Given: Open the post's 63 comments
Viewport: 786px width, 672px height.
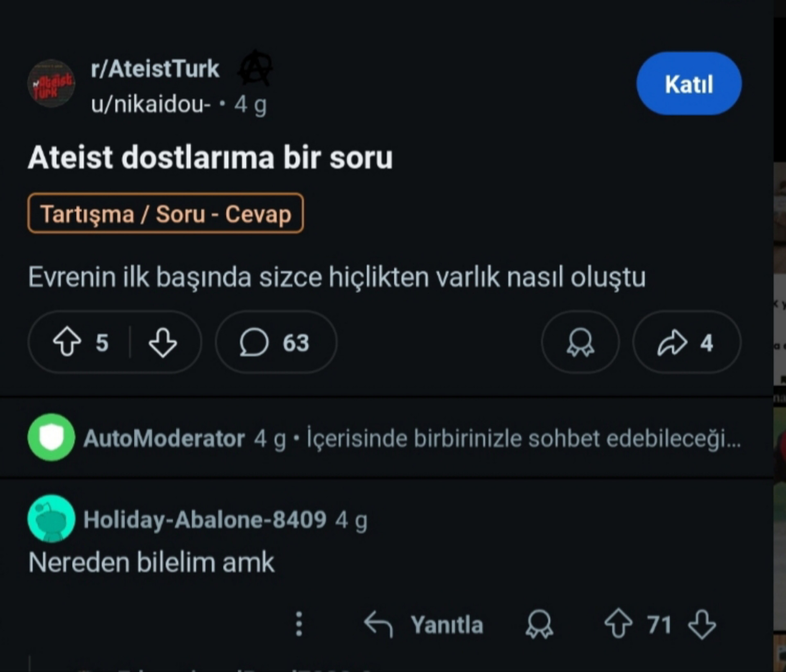Looking at the screenshot, I should point(275,342).
